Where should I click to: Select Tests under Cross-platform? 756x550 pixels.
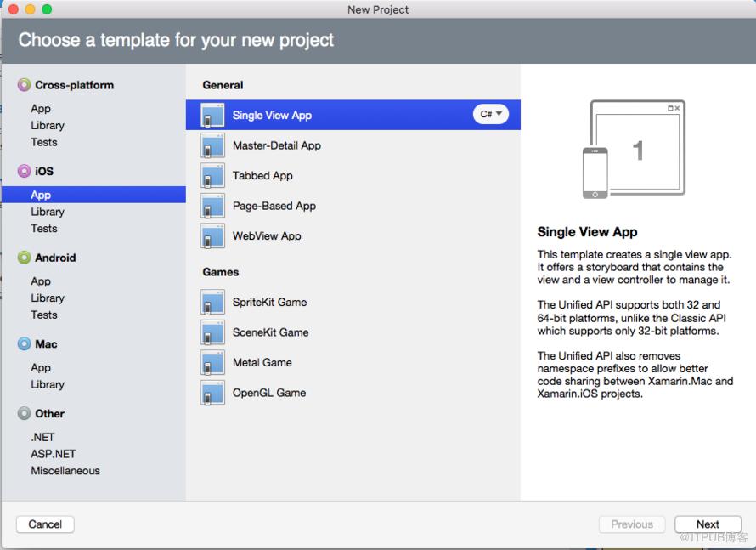click(x=44, y=142)
